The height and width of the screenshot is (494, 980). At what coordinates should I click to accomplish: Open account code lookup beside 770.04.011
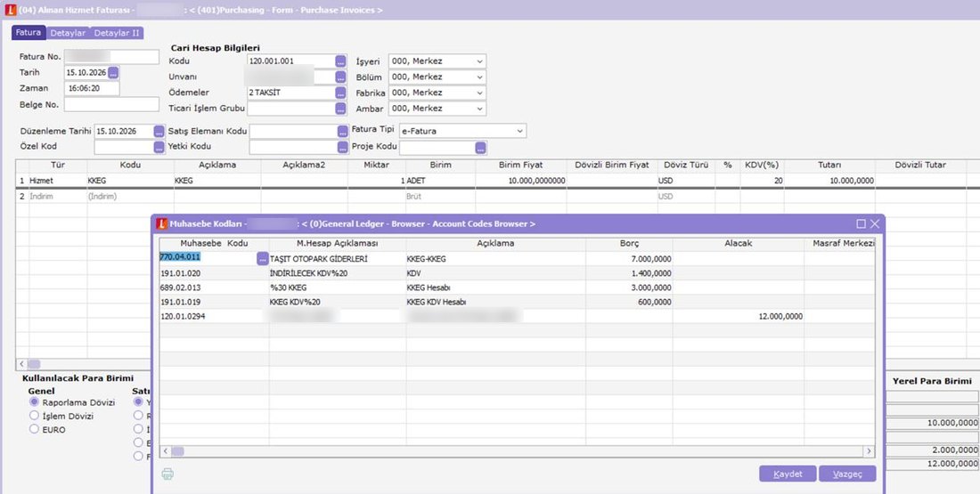(263, 258)
